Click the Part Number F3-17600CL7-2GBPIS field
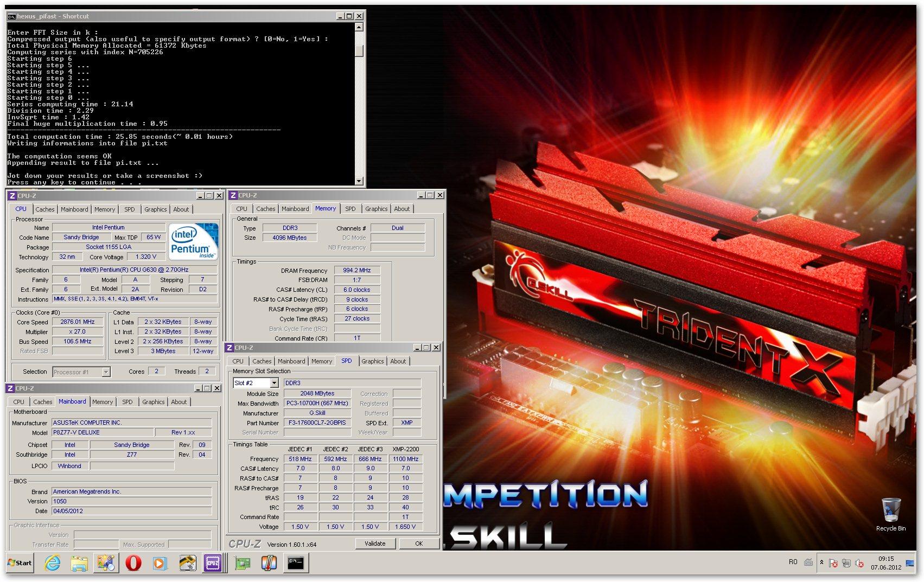This screenshot has width=924, height=582. click(x=317, y=423)
